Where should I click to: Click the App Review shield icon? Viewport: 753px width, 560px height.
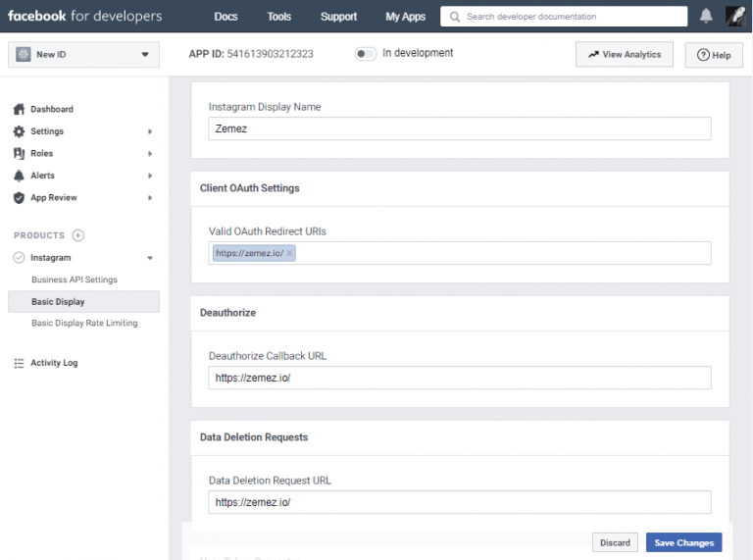19,198
